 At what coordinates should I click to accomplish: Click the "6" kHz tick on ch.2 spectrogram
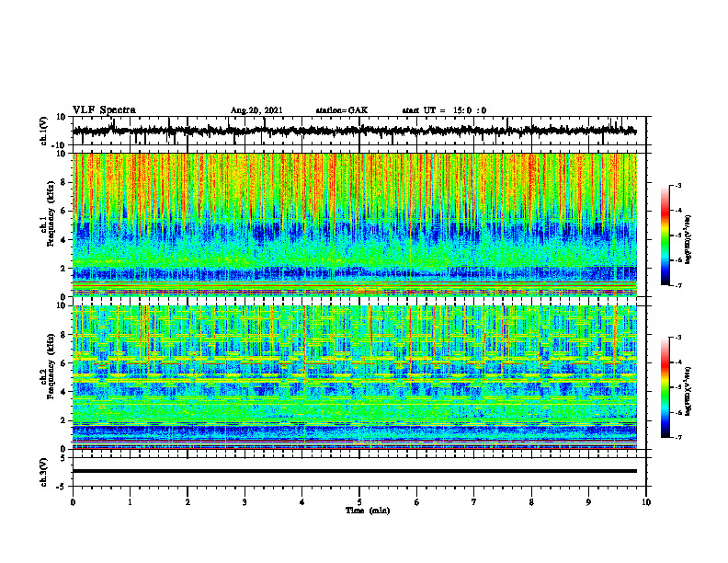64,363
